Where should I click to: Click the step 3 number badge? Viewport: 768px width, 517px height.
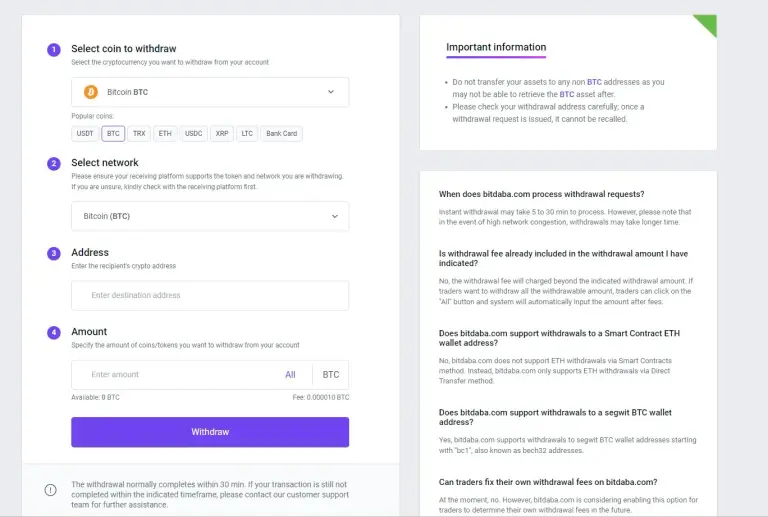pos(54,253)
